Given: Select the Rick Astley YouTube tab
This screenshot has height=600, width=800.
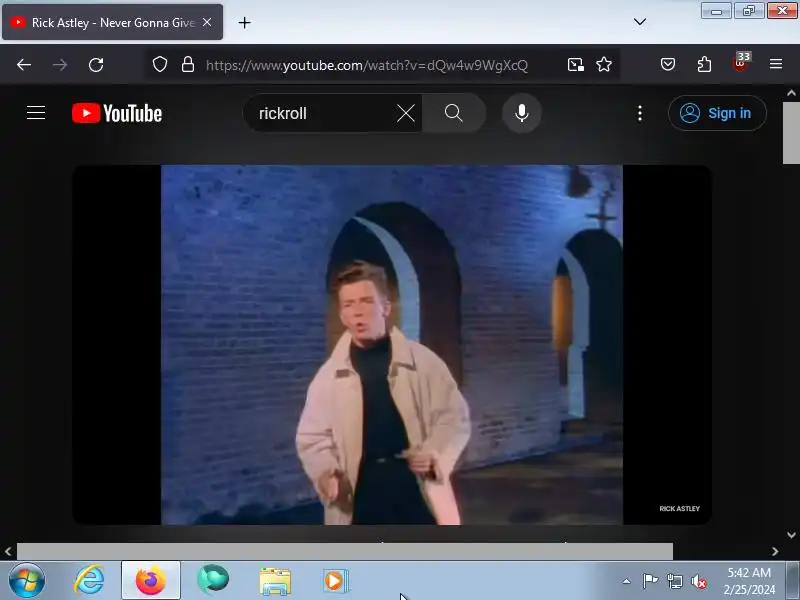Looking at the screenshot, I should pyautogui.click(x=112, y=22).
